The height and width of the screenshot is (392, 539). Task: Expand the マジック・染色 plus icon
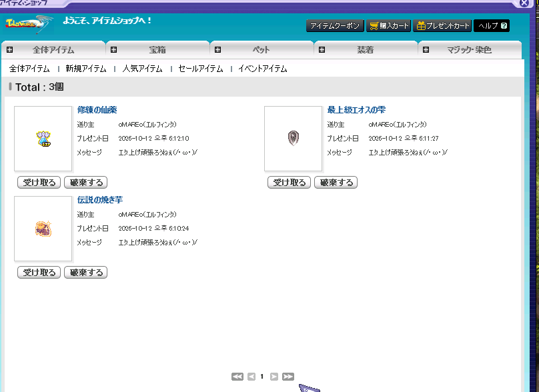[x=426, y=50]
